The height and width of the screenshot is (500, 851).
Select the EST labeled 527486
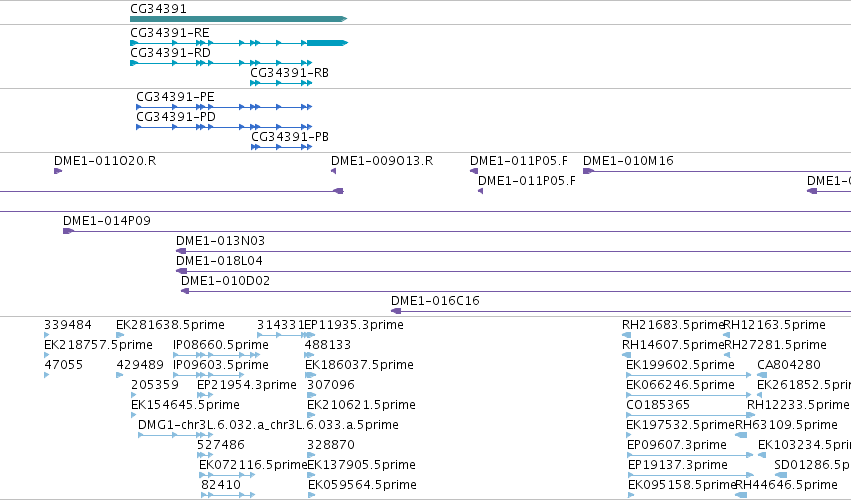pos(205,455)
